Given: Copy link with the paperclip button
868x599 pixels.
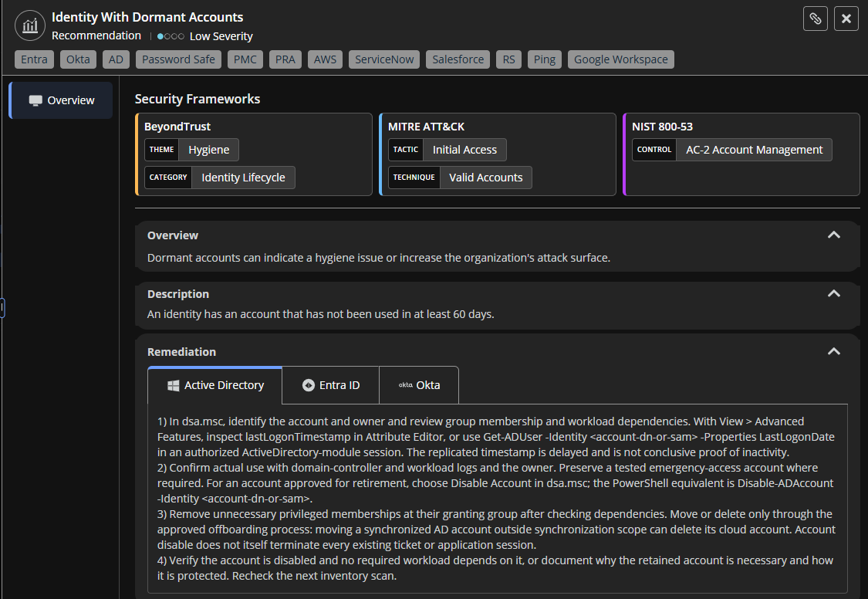Looking at the screenshot, I should tap(815, 19).
